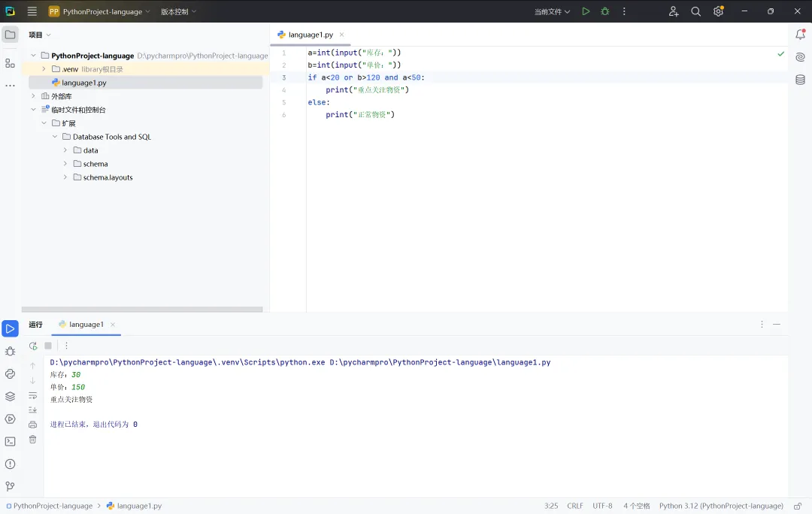Image resolution: width=812 pixels, height=514 pixels.
Task: Expand the .venv folder
Action: tap(44, 69)
